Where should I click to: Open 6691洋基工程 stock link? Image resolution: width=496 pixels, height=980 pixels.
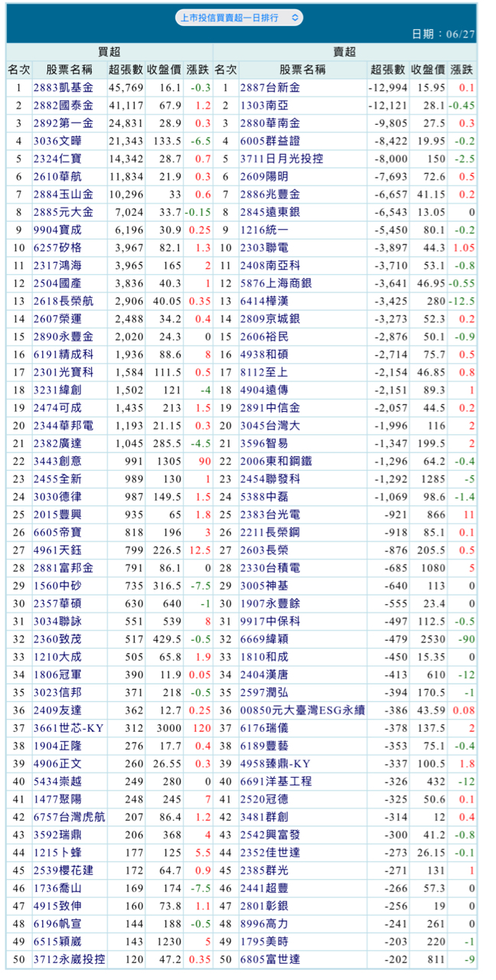click(x=276, y=781)
